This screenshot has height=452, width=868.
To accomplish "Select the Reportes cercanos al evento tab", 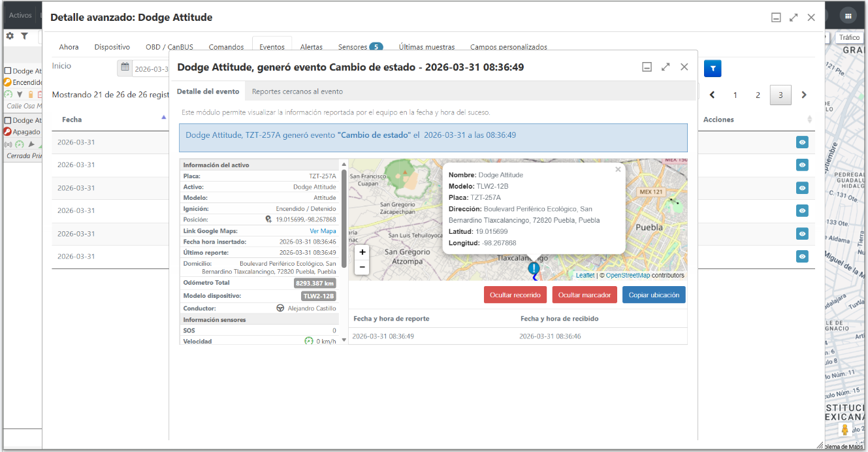I will [297, 91].
